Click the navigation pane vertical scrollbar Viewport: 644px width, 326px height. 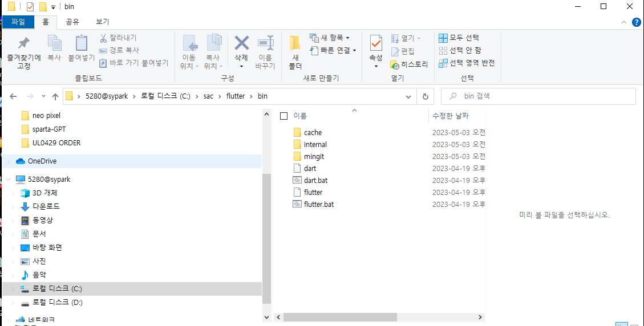pos(266,238)
